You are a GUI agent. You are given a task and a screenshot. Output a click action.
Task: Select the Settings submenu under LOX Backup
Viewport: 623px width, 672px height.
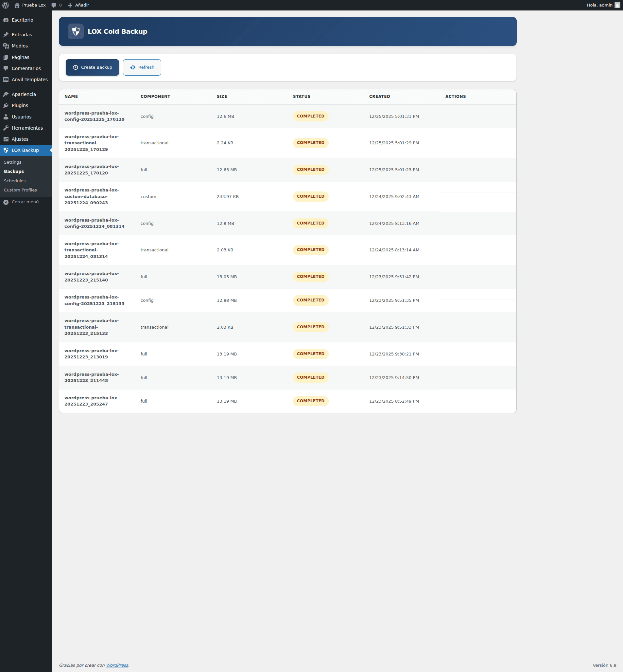(12, 162)
